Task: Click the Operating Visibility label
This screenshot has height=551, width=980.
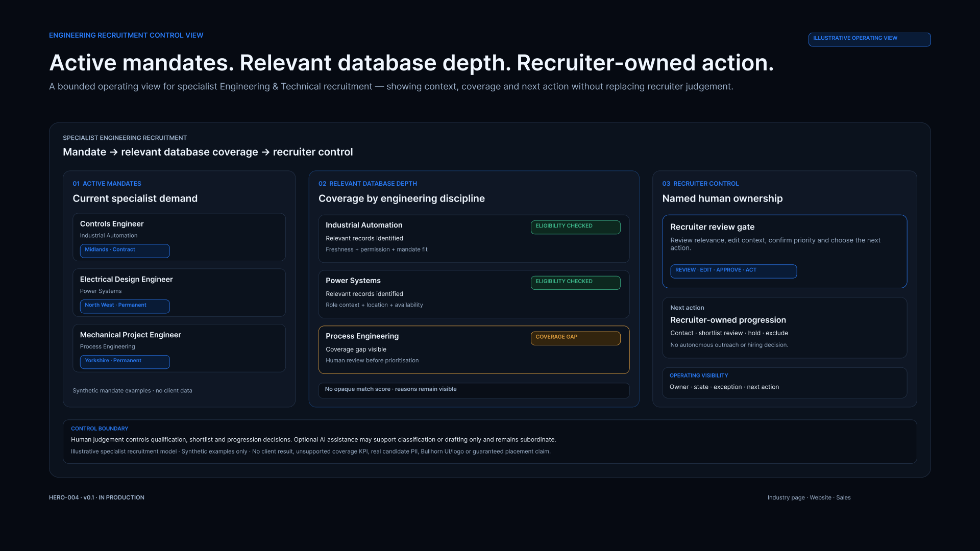Action: [699, 375]
